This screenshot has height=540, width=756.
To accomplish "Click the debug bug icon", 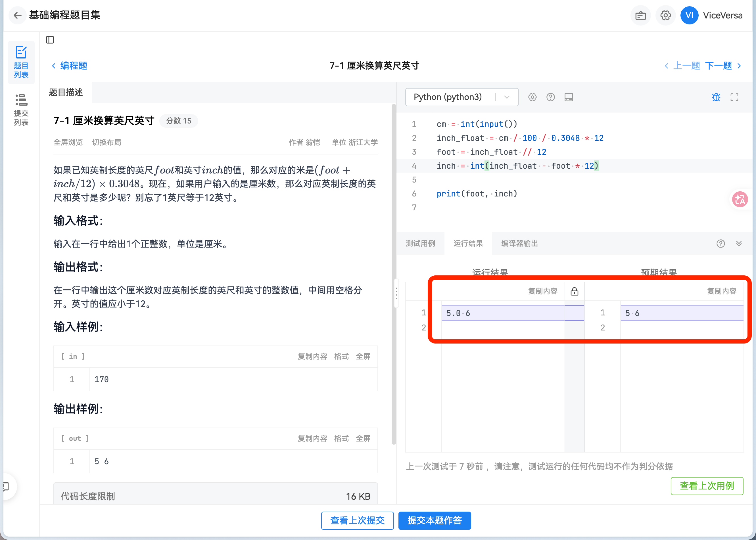I will pyautogui.click(x=716, y=97).
